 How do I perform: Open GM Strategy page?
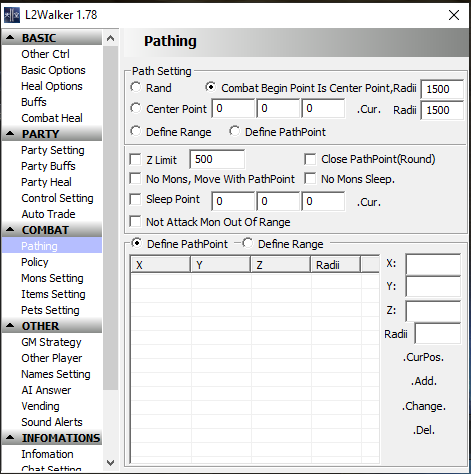(x=51, y=342)
